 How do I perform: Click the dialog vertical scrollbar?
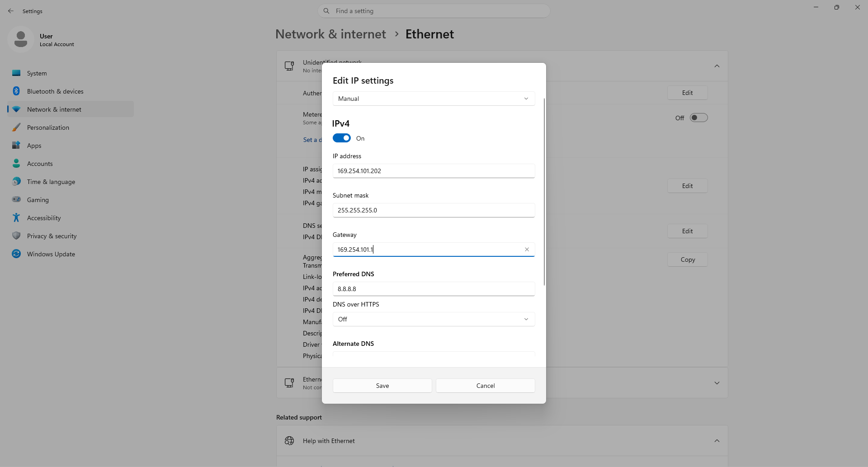click(x=544, y=192)
